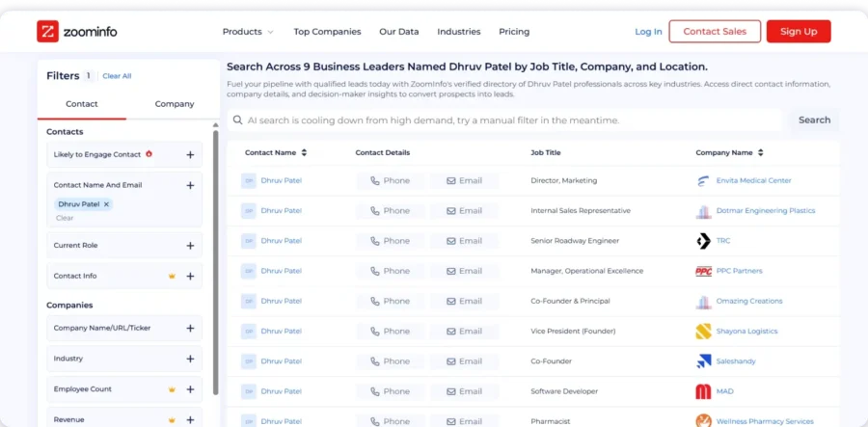Expand the Industry filter
The width and height of the screenshot is (868, 427).
pyautogui.click(x=190, y=359)
